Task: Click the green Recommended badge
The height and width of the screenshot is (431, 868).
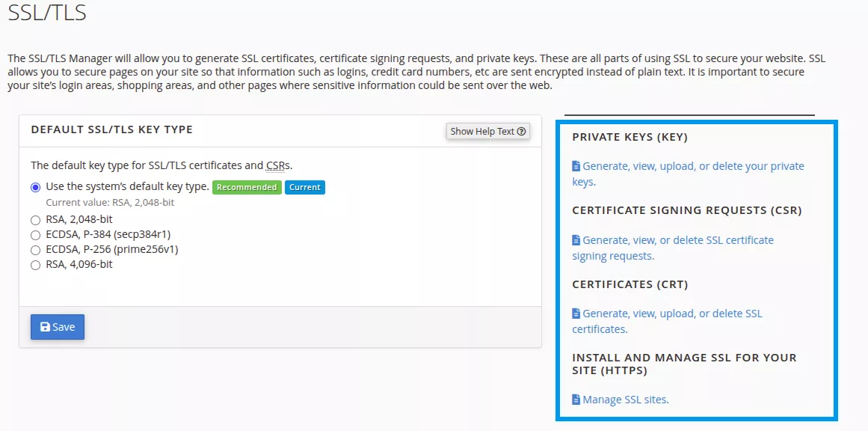Action: point(247,187)
